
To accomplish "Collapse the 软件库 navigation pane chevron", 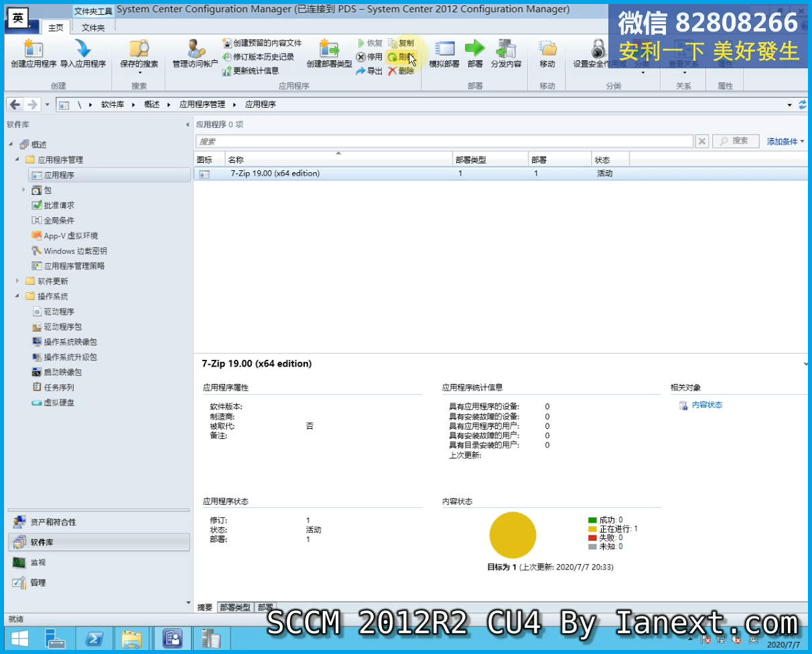I will 188,125.
